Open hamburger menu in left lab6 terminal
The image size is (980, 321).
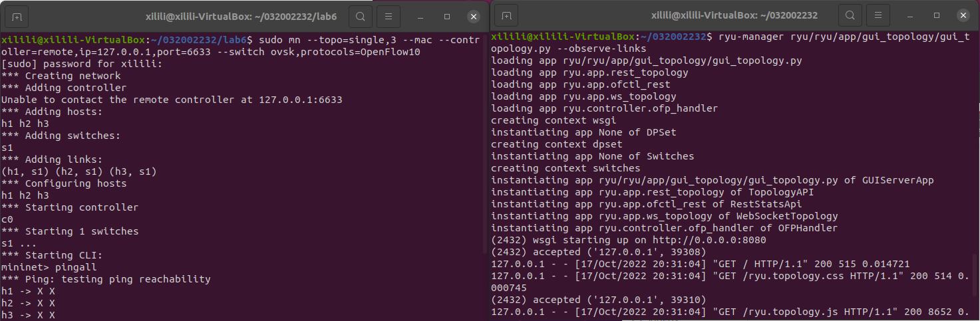coord(389,16)
